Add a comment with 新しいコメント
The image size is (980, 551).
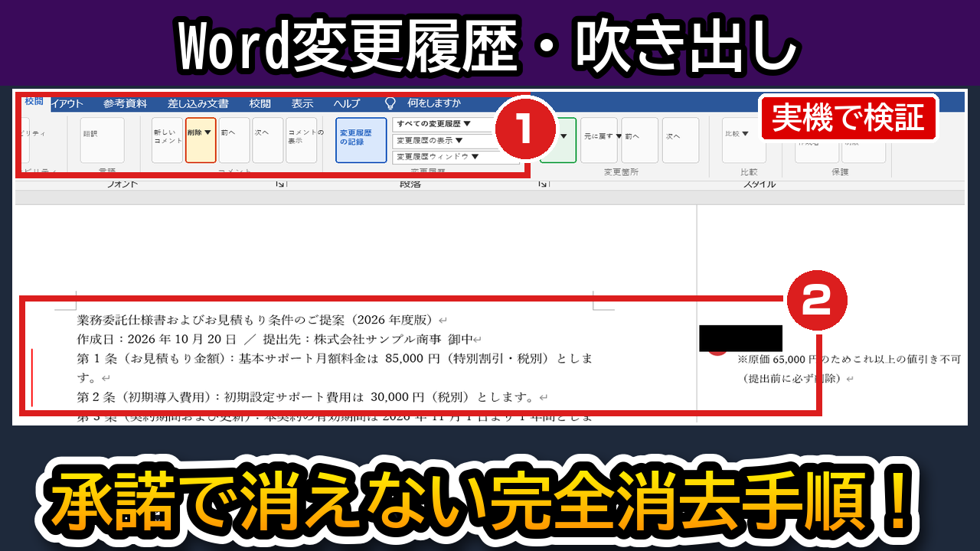[x=167, y=140]
